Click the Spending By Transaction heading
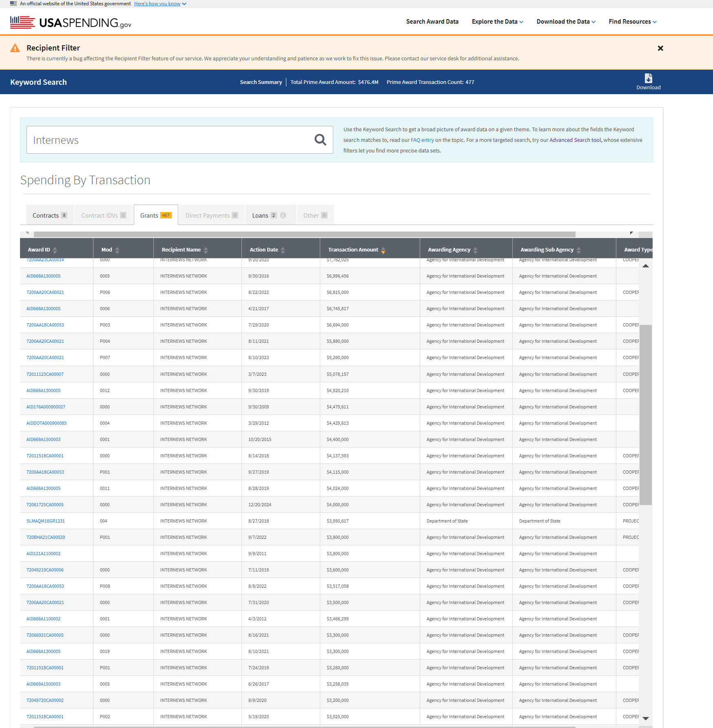The width and height of the screenshot is (713, 728). pyautogui.click(x=85, y=180)
